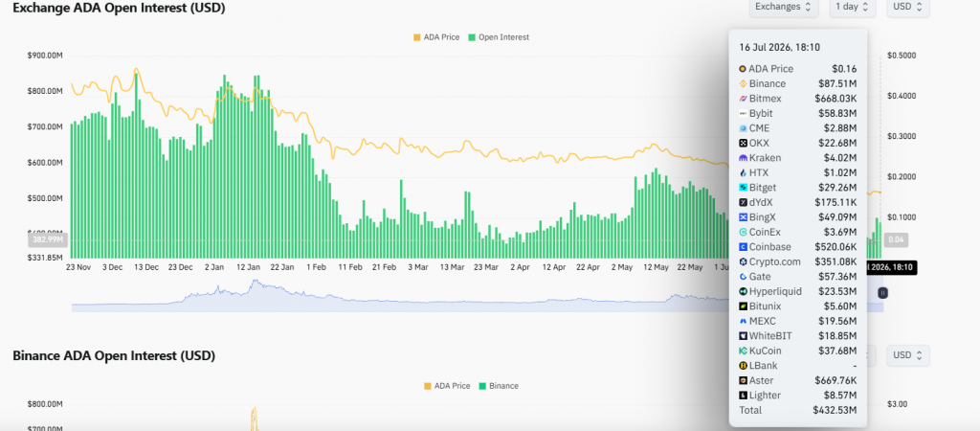Toggle ADA Price legend in Exchange chart
The width and height of the screenshot is (980, 431).
[x=436, y=37]
